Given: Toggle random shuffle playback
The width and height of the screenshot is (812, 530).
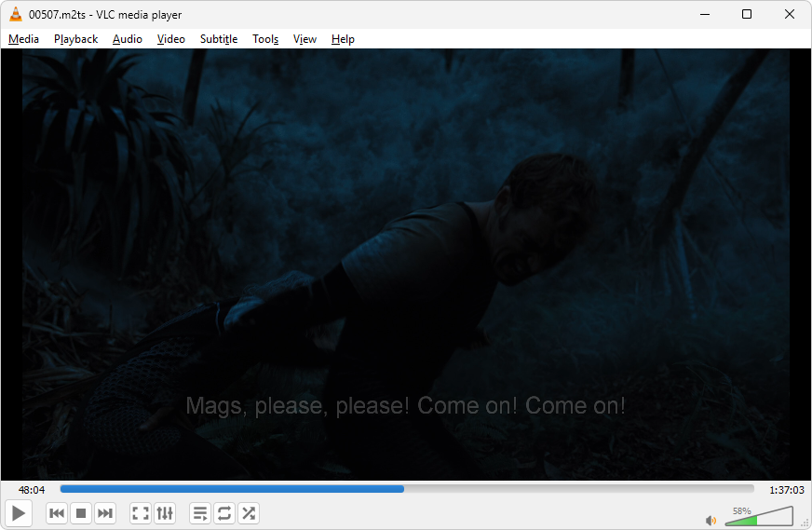Looking at the screenshot, I should [x=249, y=513].
